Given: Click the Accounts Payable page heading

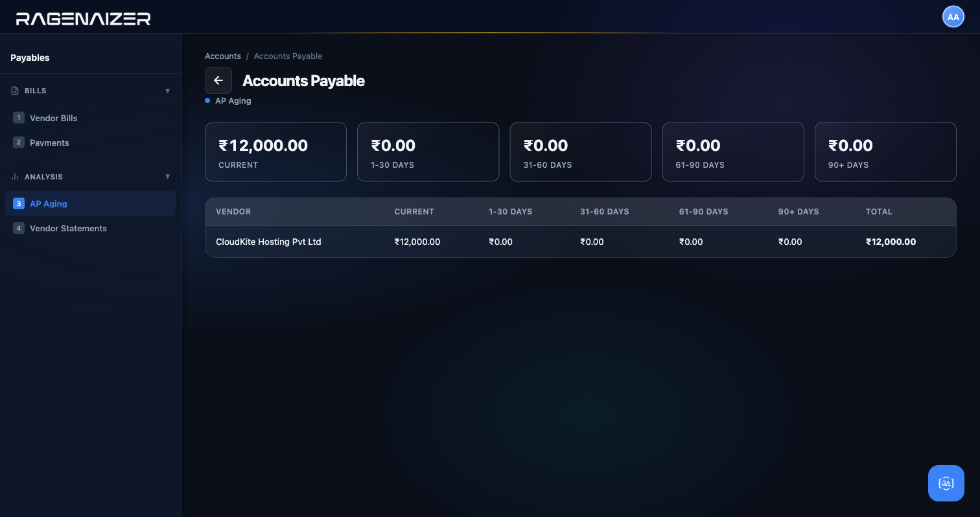Looking at the screenshot, I should click(303, 81).
